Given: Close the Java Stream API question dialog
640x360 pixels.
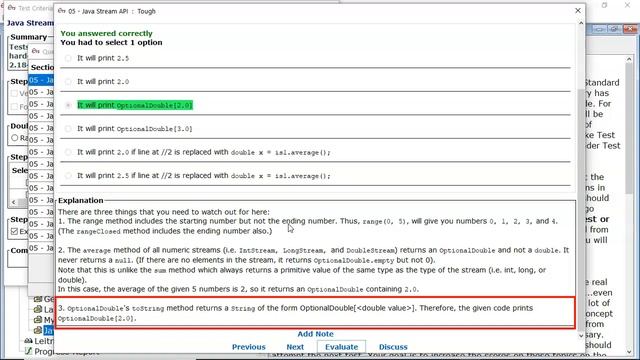Looking at the screenshot, I should tap(578, 11).
